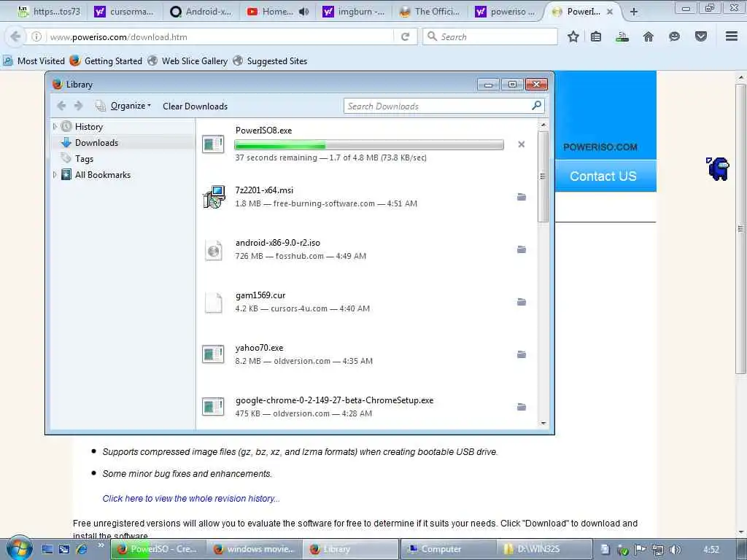
Task: Click the PowerISO8.exe file icon
Action: [x=213, y=144]
